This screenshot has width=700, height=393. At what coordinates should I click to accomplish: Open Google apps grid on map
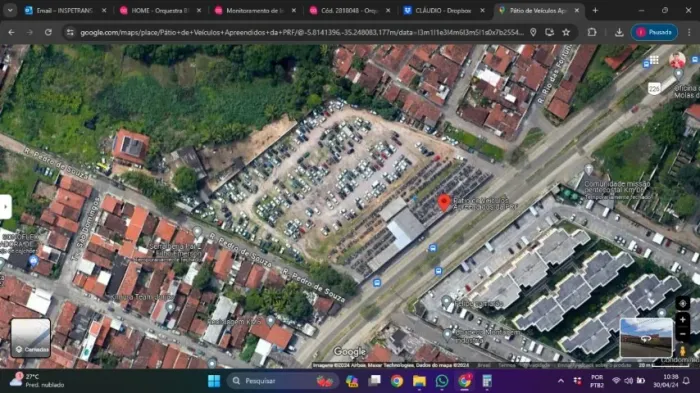pos(654,60)
